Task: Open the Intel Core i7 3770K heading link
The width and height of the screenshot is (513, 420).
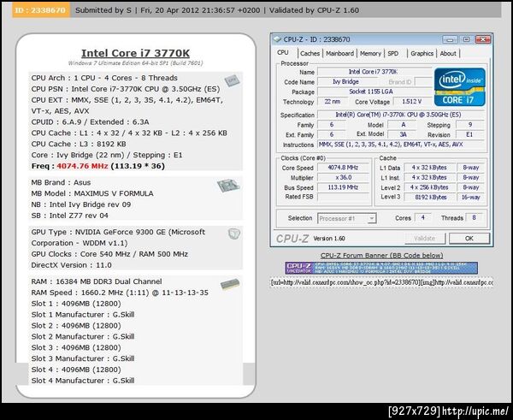Action: coord(135,53)
